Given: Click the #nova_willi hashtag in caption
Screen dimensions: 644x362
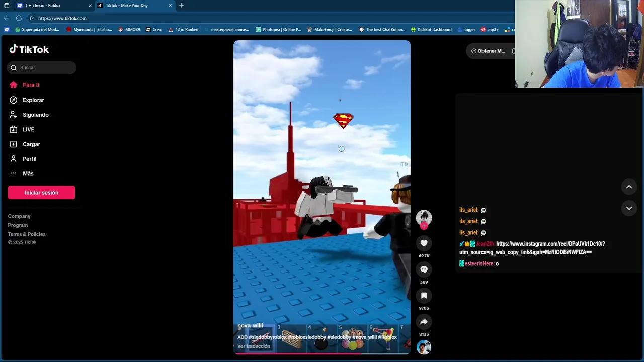Looking at the screenshot, I should pyautogui.click(x=364, y=337).
